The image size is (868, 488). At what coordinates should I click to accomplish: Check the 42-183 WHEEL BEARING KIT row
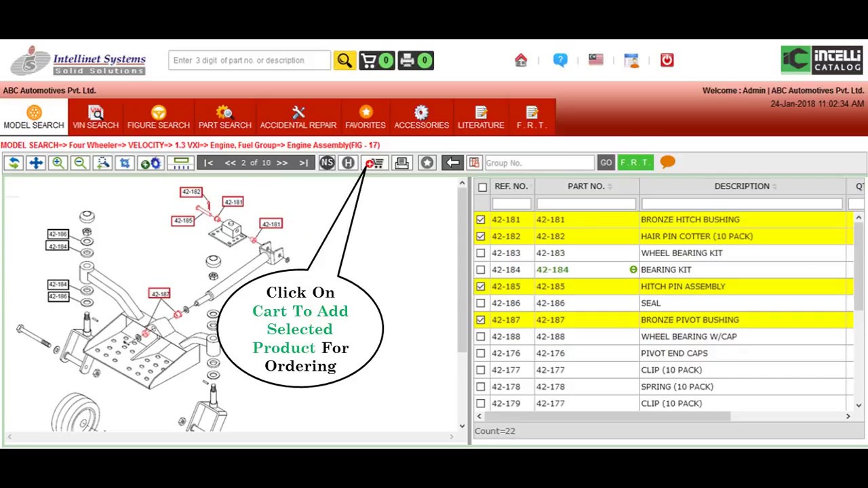[481, 253]
